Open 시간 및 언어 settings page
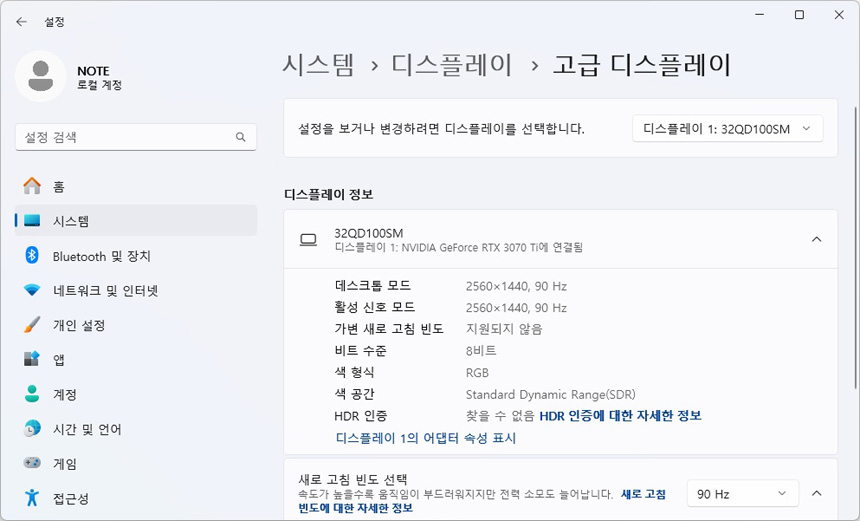Image resolution: width=860 pixels, height=521 pixels. [87, 429]
